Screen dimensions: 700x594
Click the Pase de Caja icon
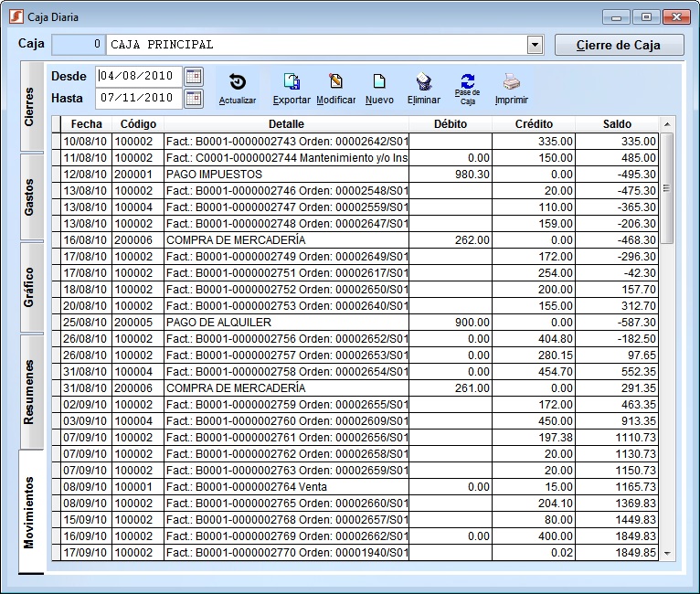pyautogui.click(x=467, y=83)
